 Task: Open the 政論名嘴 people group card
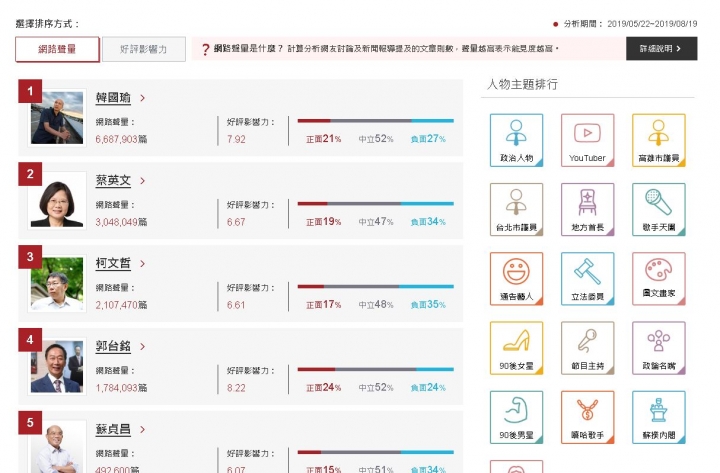[658, 348]
